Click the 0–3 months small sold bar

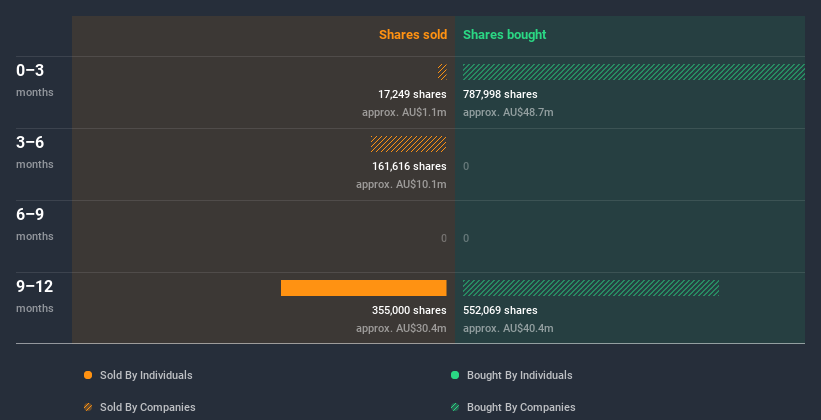click(x=442, y=72)
